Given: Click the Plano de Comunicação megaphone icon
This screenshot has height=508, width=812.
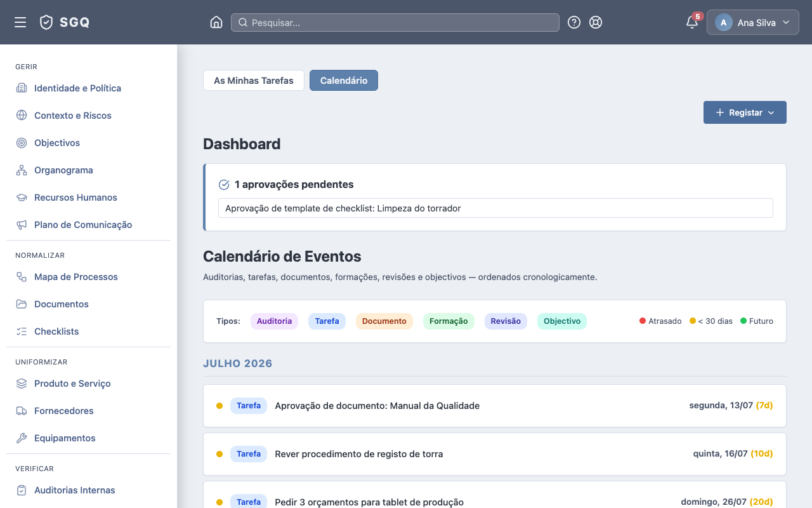Looking at the screenshot, I should pos(22,225).
